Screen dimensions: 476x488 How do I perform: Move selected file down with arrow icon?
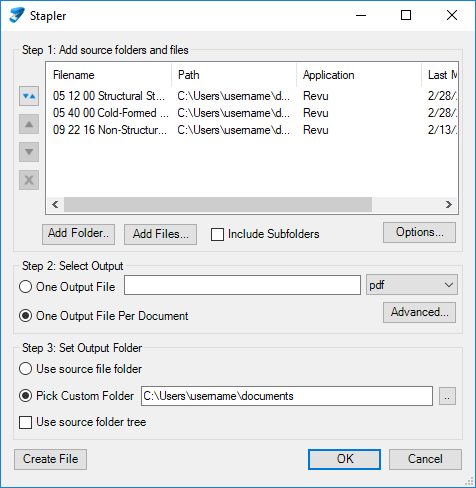click(29, 152)
